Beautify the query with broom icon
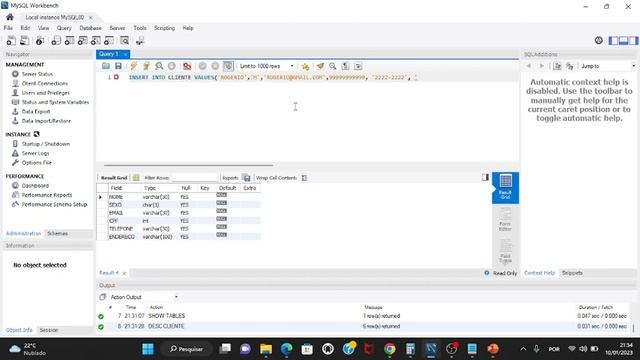Screen dimensions: 640x360 click(x=320, y=66)
